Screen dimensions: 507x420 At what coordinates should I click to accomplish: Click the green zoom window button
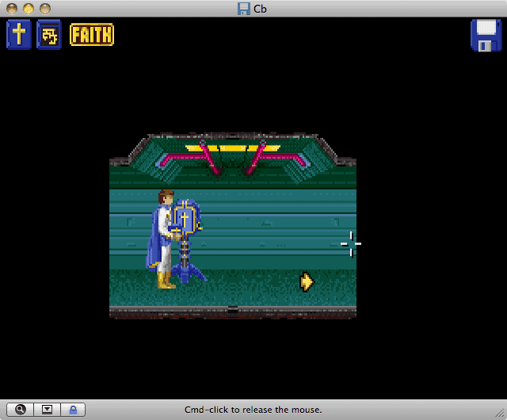(x=45, y=9)
